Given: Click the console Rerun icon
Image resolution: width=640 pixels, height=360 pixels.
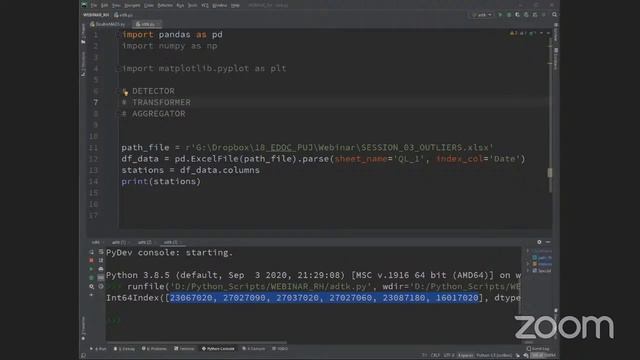Looking at the screenshot, I should point(91,252).
